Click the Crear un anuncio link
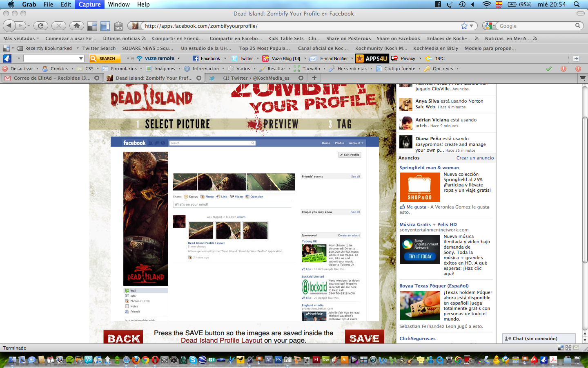The width and height of the screenshot is (588, 368). [475, 158]
